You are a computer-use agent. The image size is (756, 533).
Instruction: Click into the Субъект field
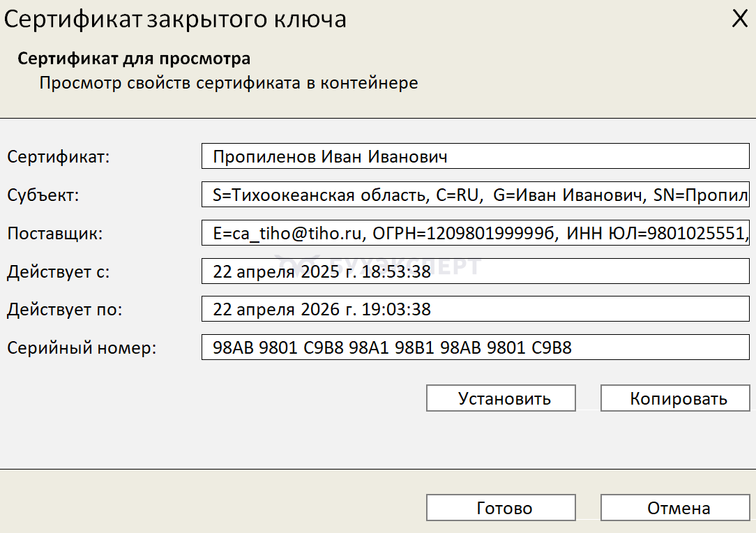pyautogui.click(x=475, y=195)
